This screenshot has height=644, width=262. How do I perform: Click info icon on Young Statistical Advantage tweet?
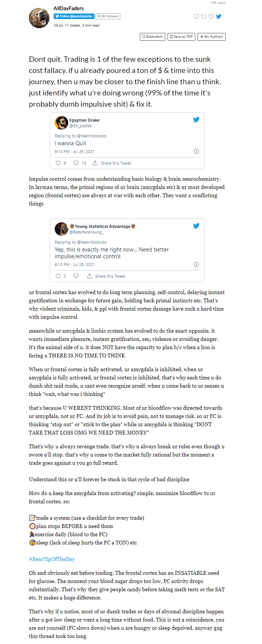click(196, 265)
